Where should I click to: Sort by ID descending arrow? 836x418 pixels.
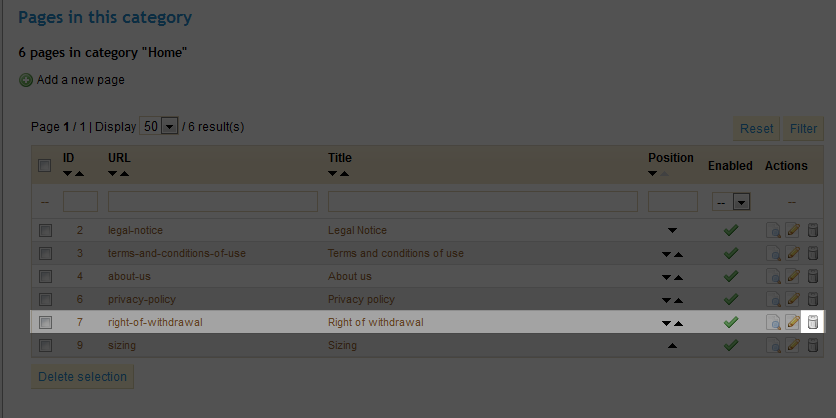68,174
